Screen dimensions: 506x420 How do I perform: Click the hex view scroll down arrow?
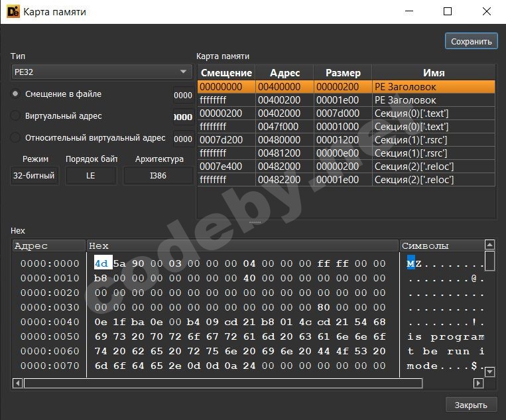point(489,372)
